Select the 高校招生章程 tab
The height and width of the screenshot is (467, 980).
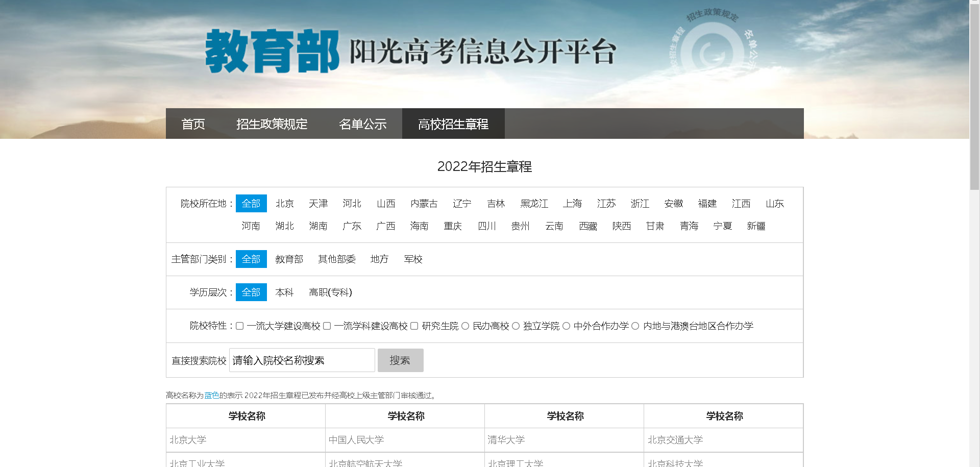coord(453,124)
